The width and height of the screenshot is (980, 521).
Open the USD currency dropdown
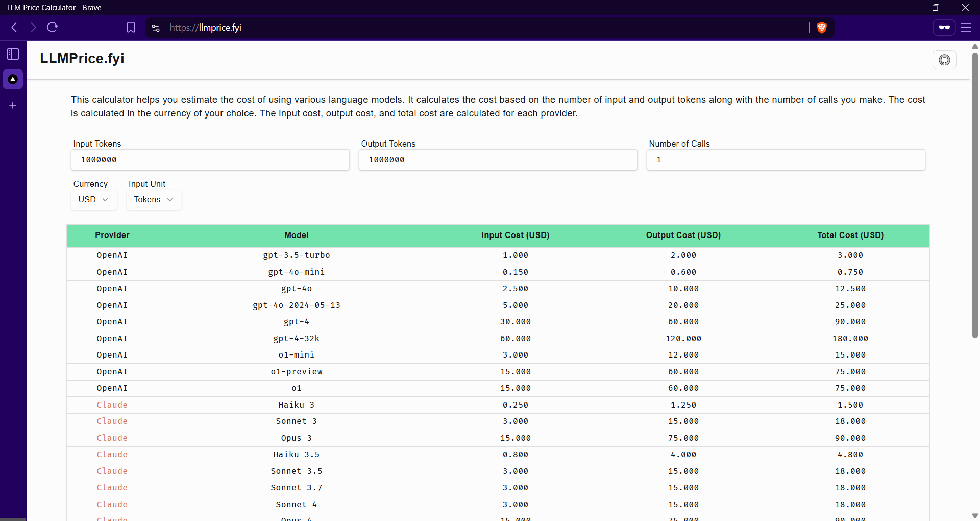94,200
